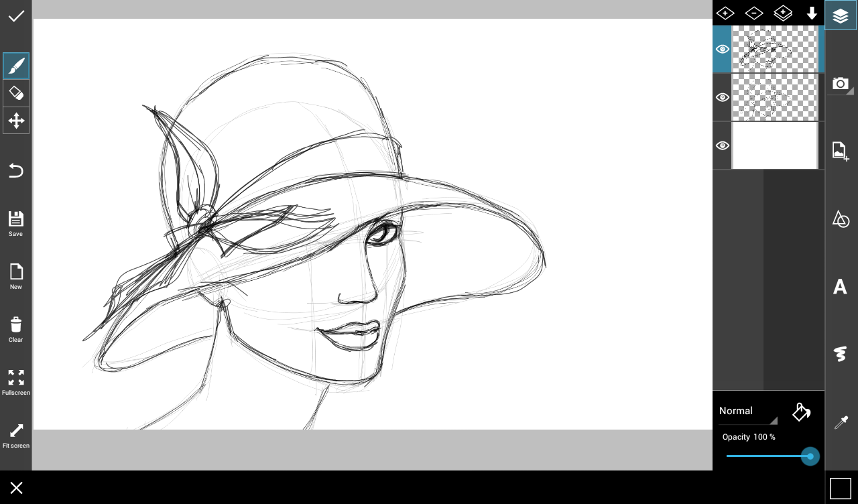
Task: Clear the canvas with the trash icon
Action: (16, 330)
